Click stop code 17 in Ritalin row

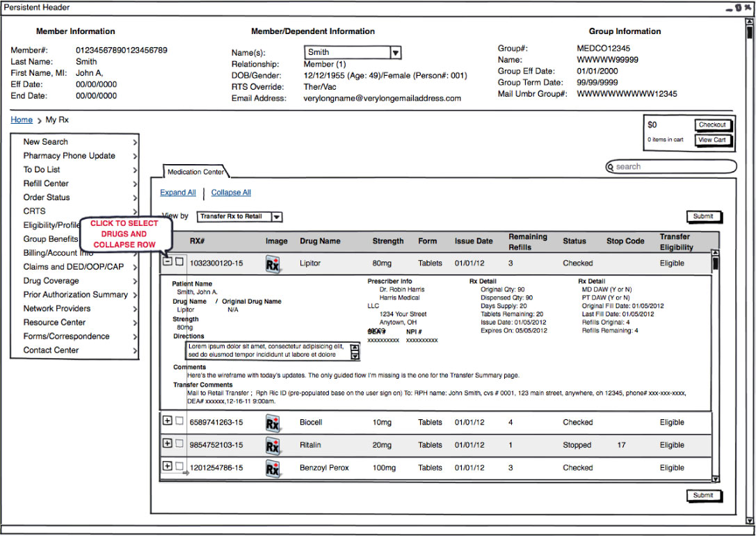coord(622,446)
